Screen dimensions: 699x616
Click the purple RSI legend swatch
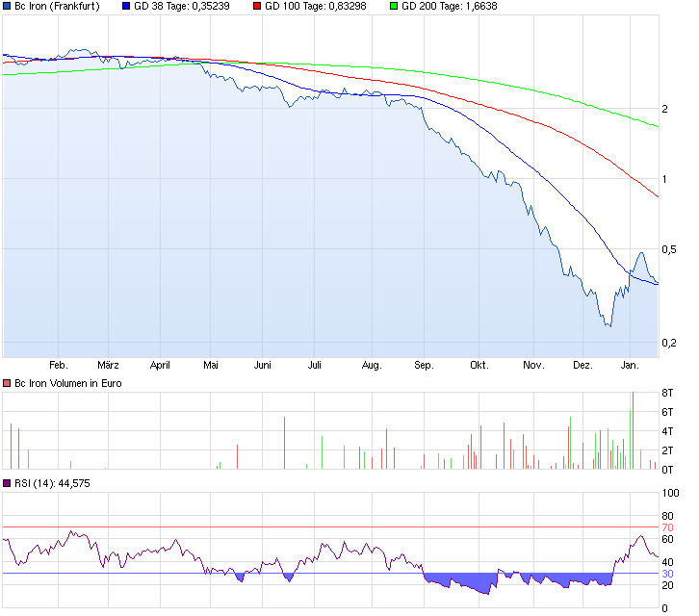pos(7,483)
